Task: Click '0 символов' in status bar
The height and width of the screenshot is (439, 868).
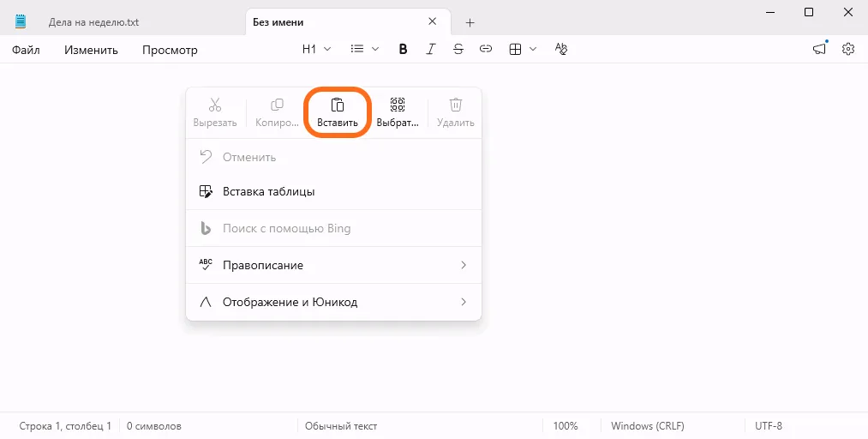Action: point(154,426)
